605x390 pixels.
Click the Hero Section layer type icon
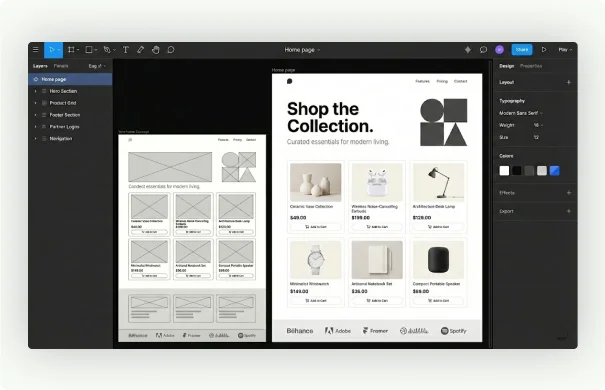pyautogui.click(x=44, y=91)
